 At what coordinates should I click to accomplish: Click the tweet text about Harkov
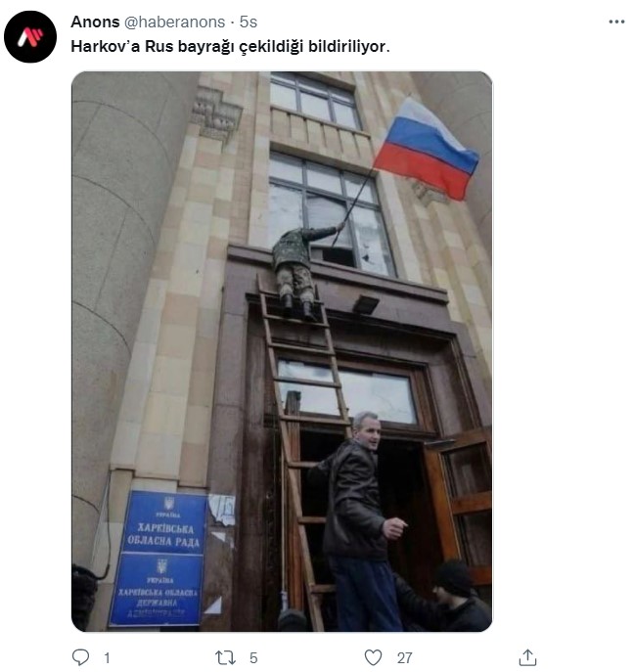pyautogui.click(x=230, y=46)
